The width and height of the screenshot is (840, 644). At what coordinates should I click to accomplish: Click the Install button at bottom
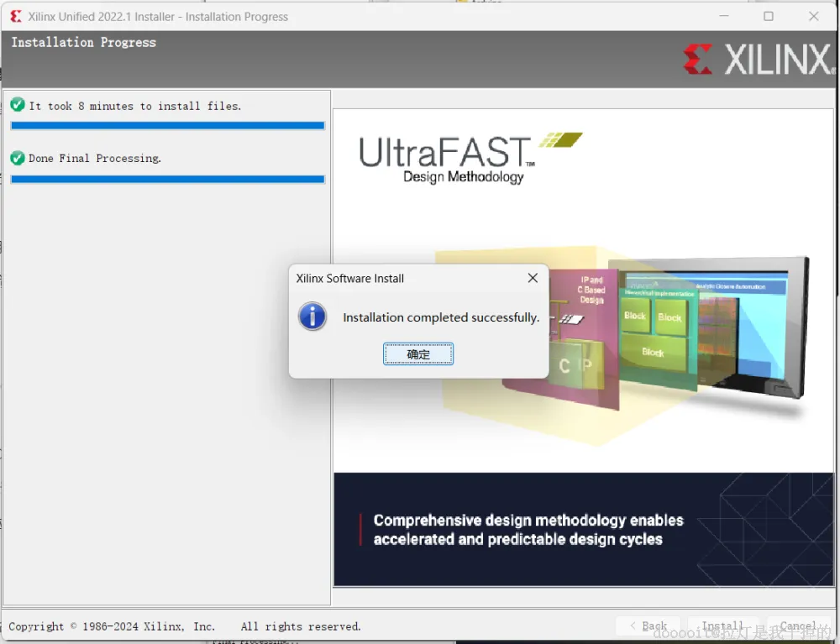(x=722, y=626)
